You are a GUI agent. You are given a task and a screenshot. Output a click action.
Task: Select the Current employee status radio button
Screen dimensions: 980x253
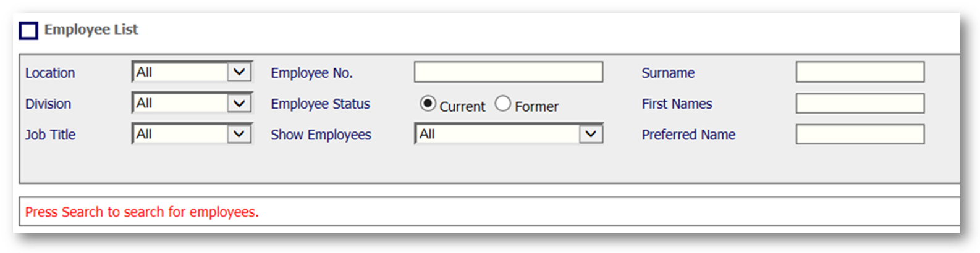[x=428, y=104]
